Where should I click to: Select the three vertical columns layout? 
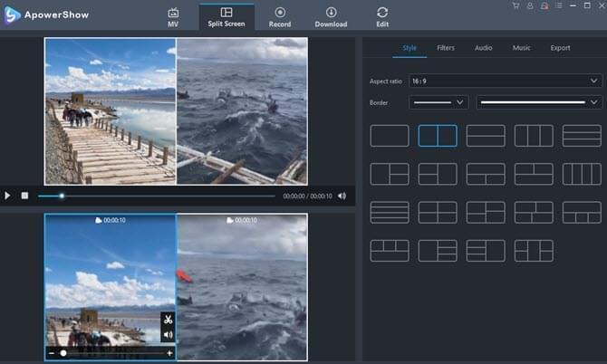coord(534,136)
